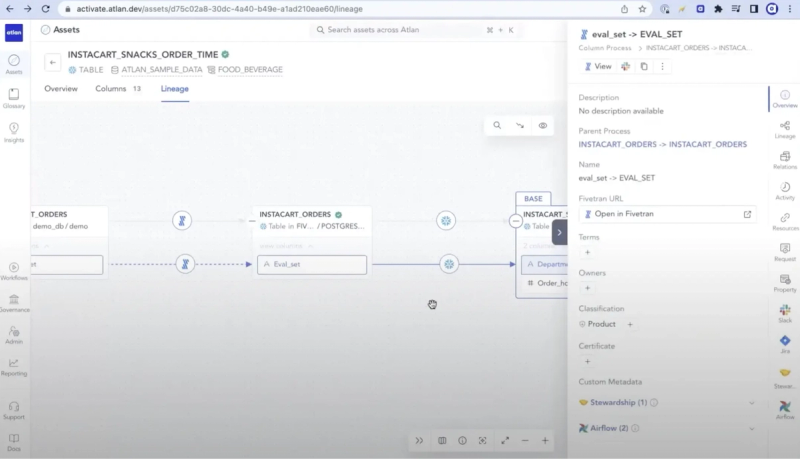Zoom out with the minus button
Viewport: 800px width, 459px height.
[x=525, y=441]
